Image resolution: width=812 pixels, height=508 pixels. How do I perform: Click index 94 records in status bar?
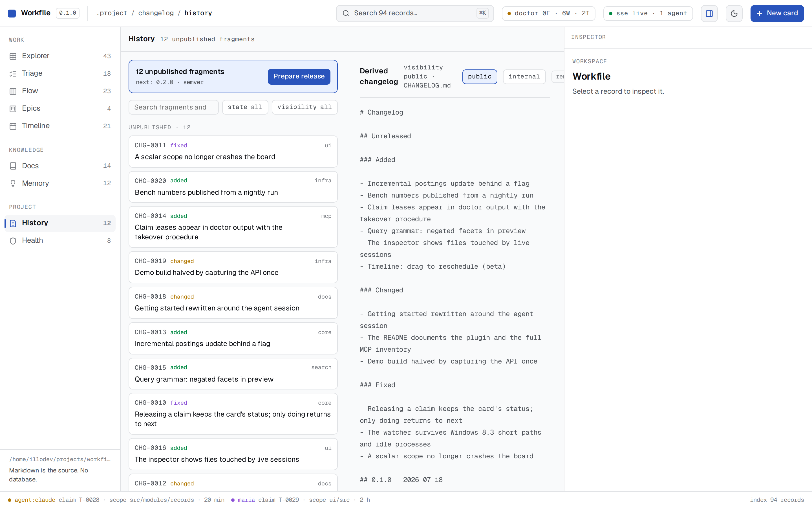777,500
